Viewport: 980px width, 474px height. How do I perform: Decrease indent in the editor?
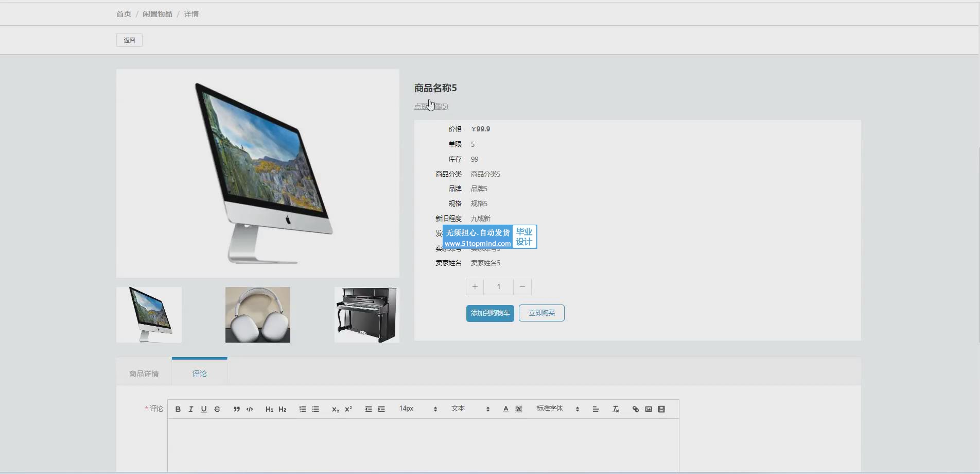(369, 409)
